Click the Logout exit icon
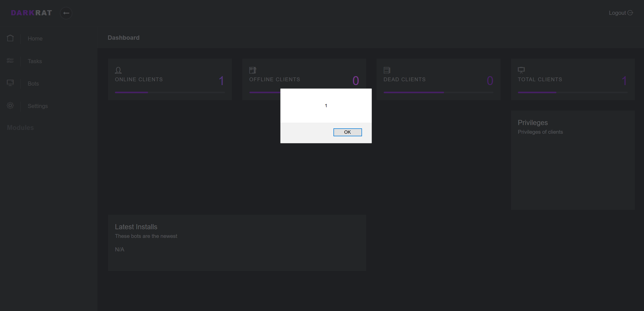This screenshot has height=311, width=644. pos(630,13)
